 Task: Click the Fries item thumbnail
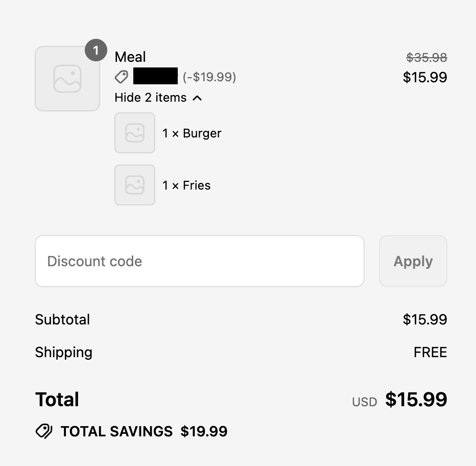tap(135, 185)
